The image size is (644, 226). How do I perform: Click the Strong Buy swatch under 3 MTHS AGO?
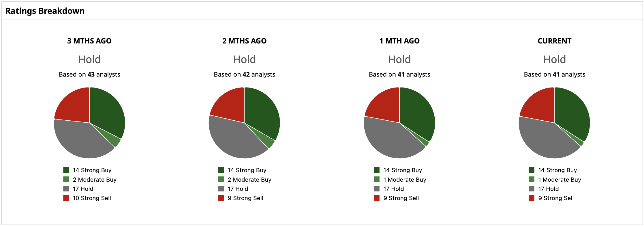tap(66, 170)
